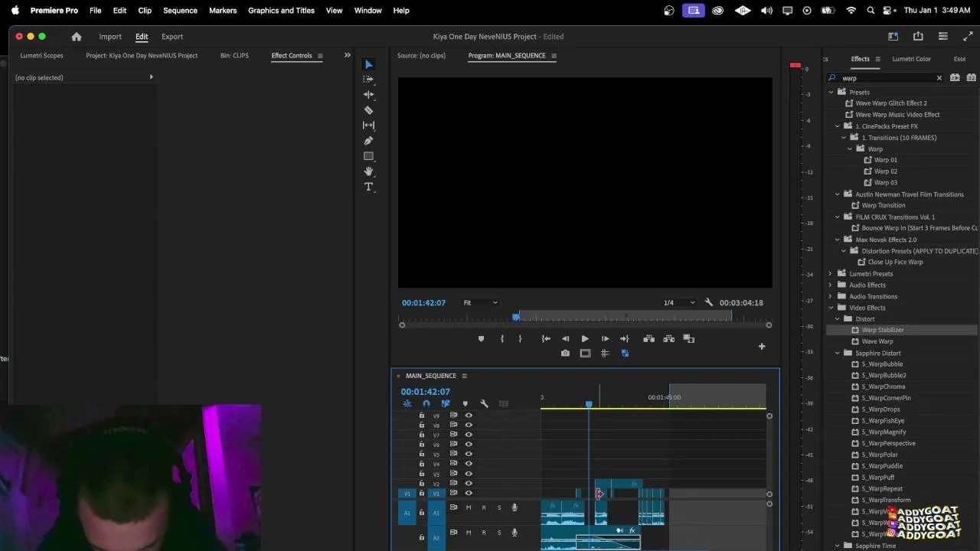The height and width of the screenshot is (551, 980).
Task: Solo audio track A1
Action: 499,508
